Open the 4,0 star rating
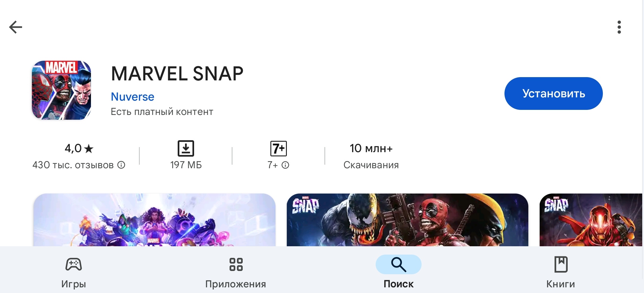Screen dimensions: 644x293 (79, 148)
